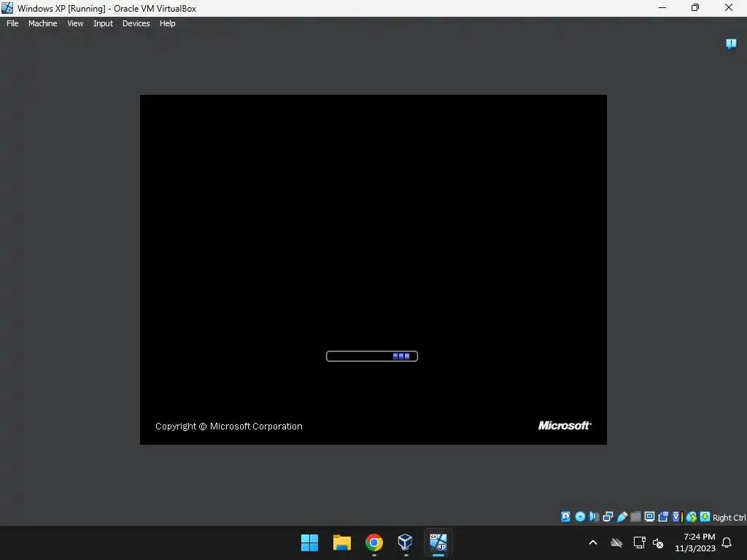Open the Windows Start menu

coord(309,542)
